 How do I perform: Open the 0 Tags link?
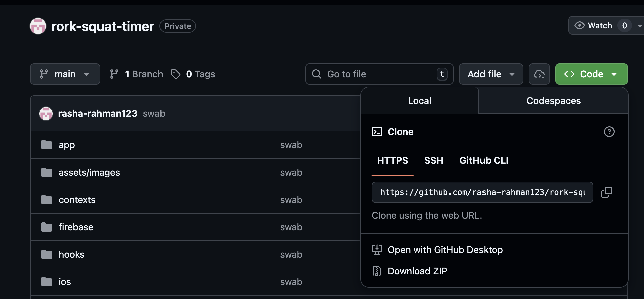point(193,74)
